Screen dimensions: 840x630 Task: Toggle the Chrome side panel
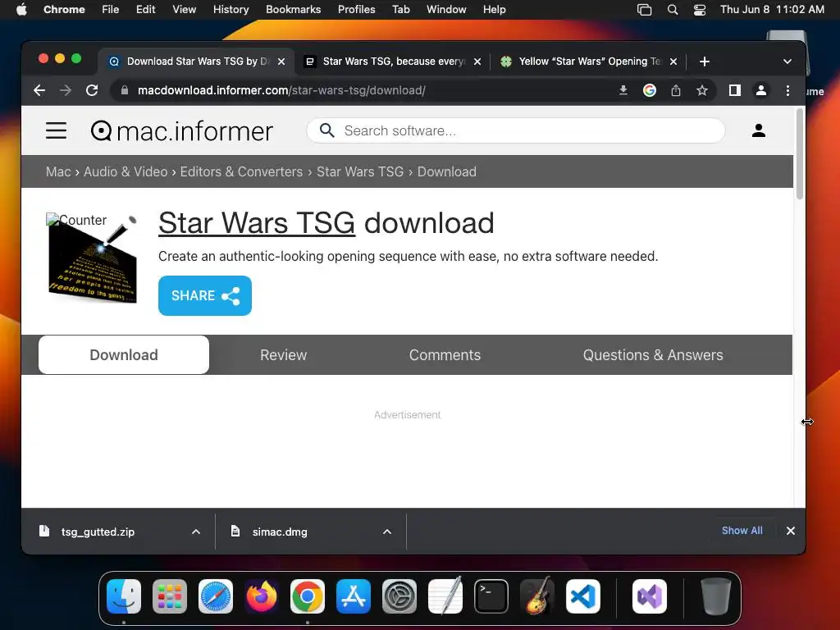point(735,90)
